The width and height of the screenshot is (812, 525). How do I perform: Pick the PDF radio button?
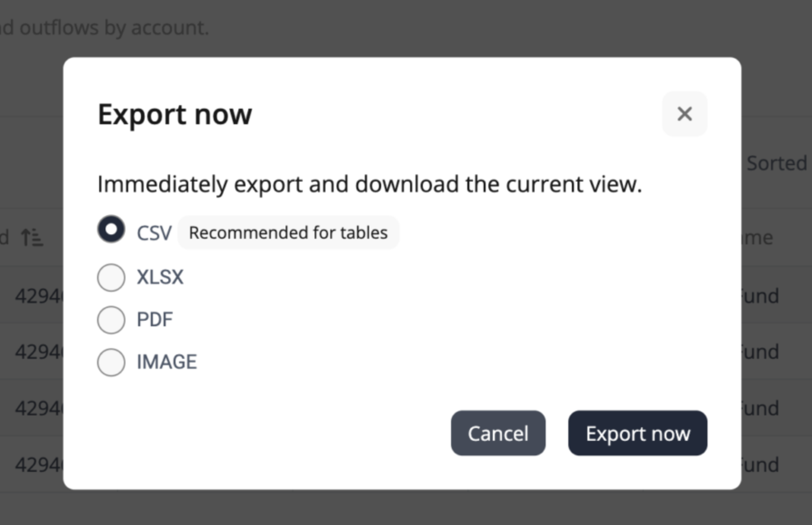111,320
